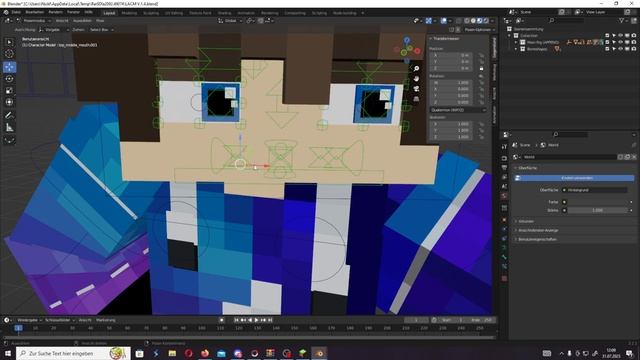Select the Annotate pencil tool
640x360 pixels.
[9, 116]
